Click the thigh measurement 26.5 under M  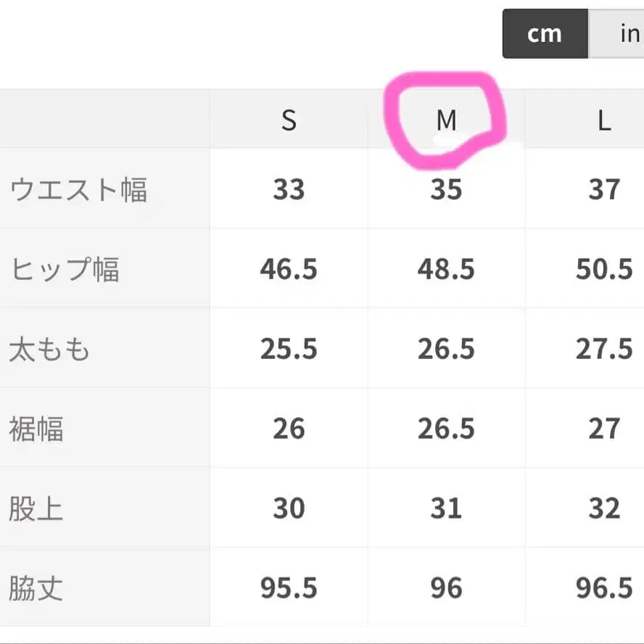tap(447, 348)
